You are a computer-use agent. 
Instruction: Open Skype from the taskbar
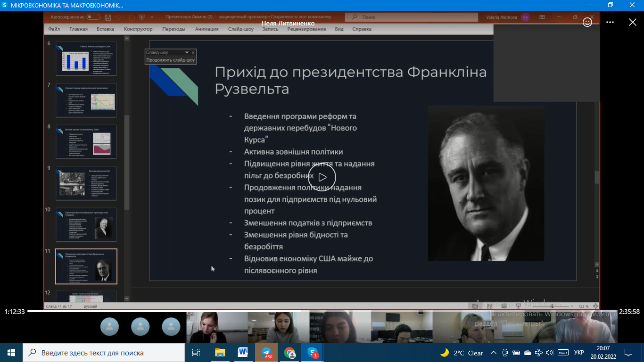(312, 353)
